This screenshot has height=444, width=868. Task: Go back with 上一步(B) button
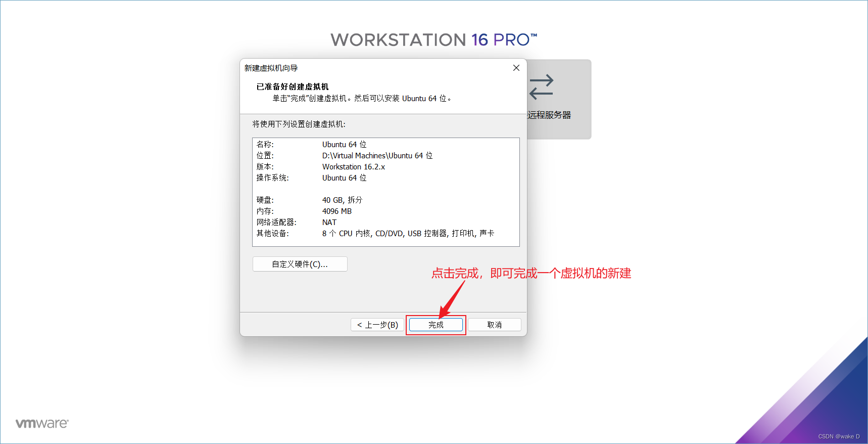[x=377, y=325]
